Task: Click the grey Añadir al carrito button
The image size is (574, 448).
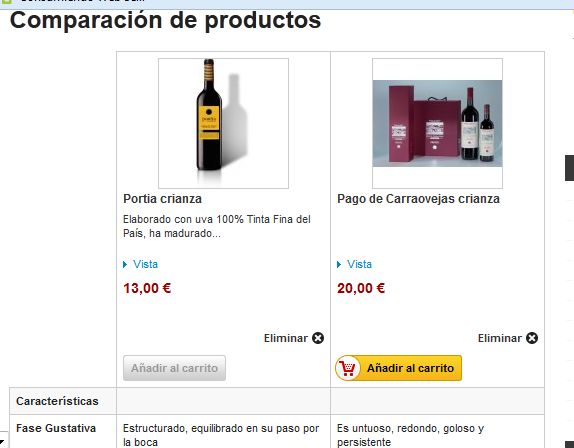Action: 174,368
